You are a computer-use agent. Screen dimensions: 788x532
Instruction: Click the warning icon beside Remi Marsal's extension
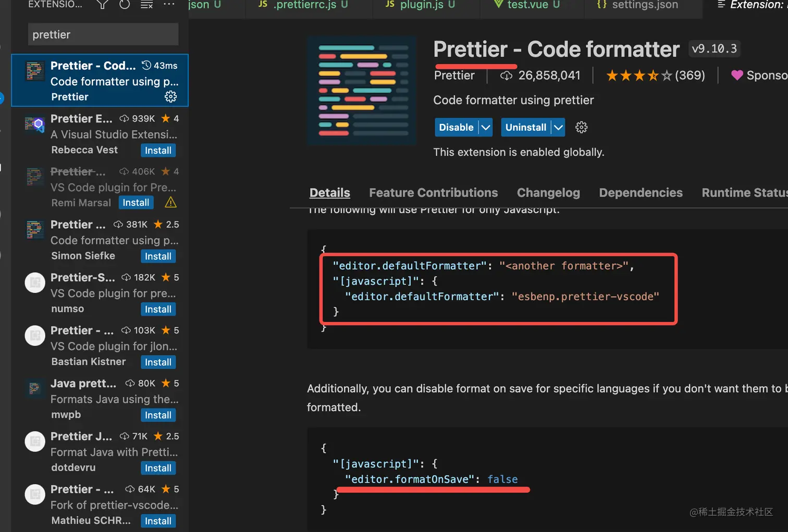pos(170,202)
